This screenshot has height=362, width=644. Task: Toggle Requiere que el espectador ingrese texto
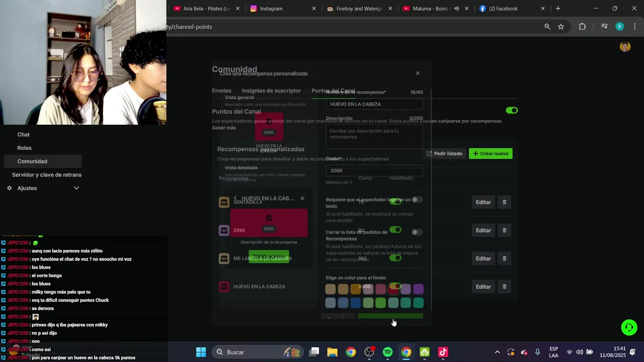(x=417, y=200)
